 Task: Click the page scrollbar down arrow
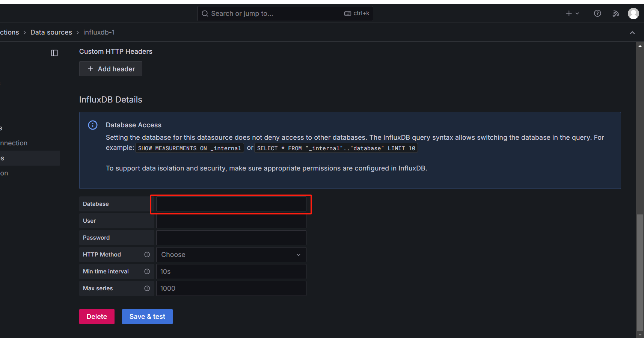coord(640,335)
